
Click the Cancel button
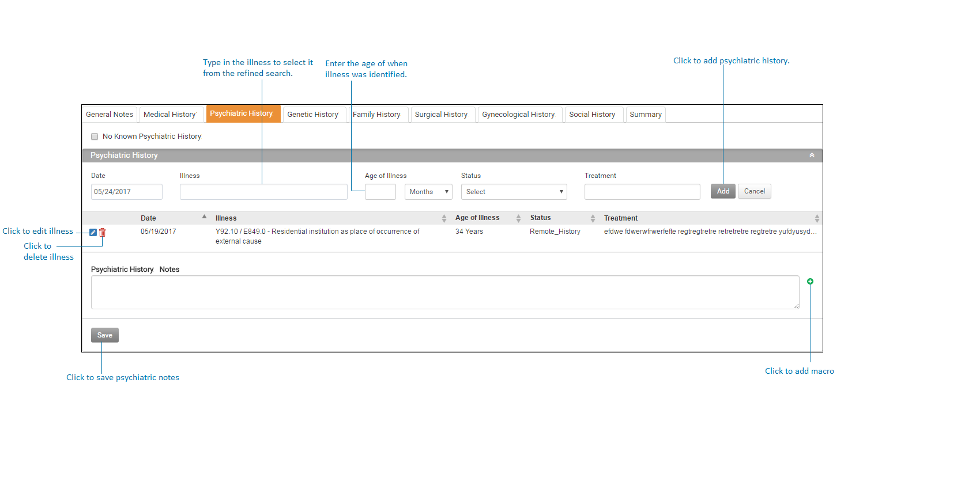754,191
